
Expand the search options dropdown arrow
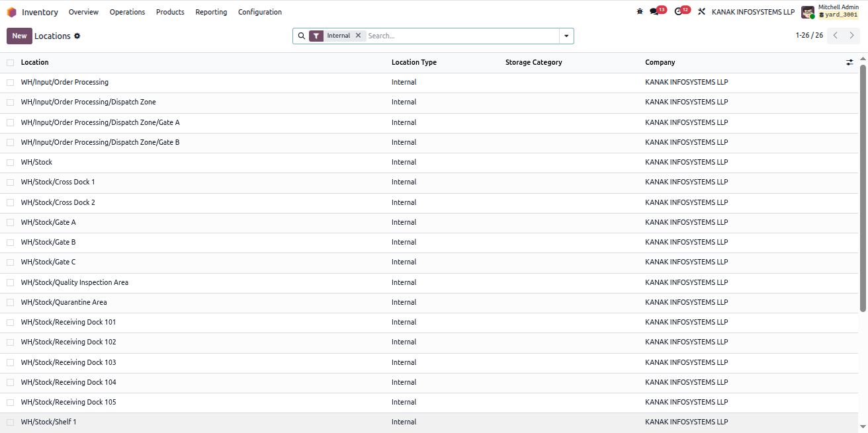tap(566, 36)
